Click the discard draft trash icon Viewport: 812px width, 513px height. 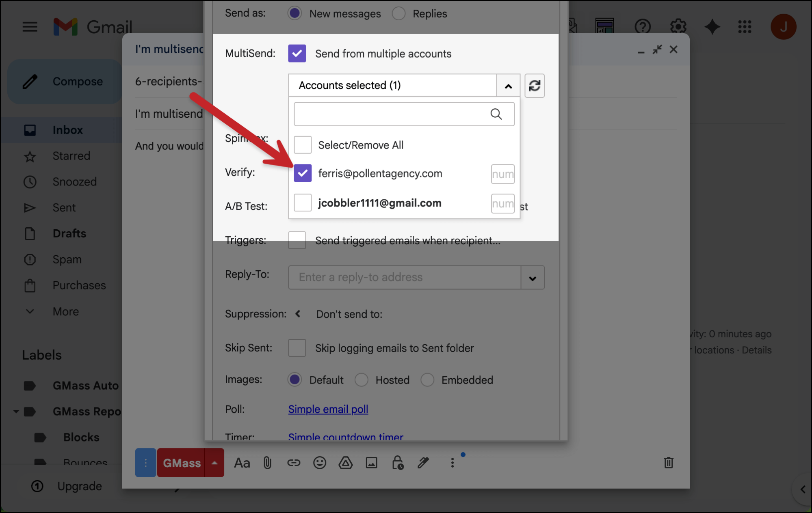tap(668, 463)
